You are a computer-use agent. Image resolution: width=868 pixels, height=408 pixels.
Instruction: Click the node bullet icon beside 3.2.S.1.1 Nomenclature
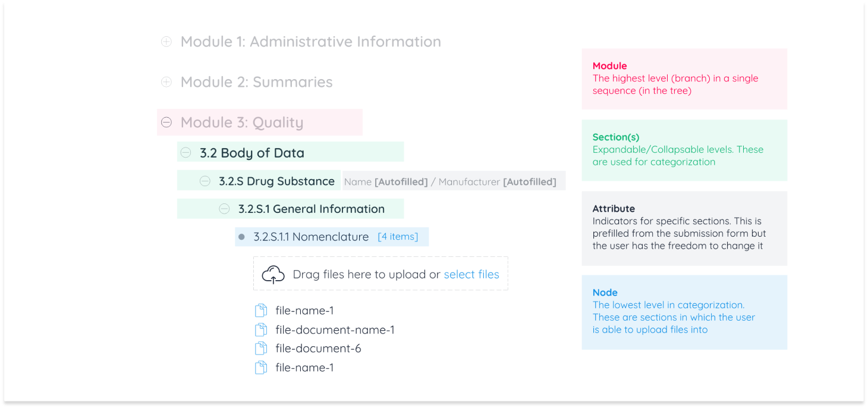click(x=241, y=236)
